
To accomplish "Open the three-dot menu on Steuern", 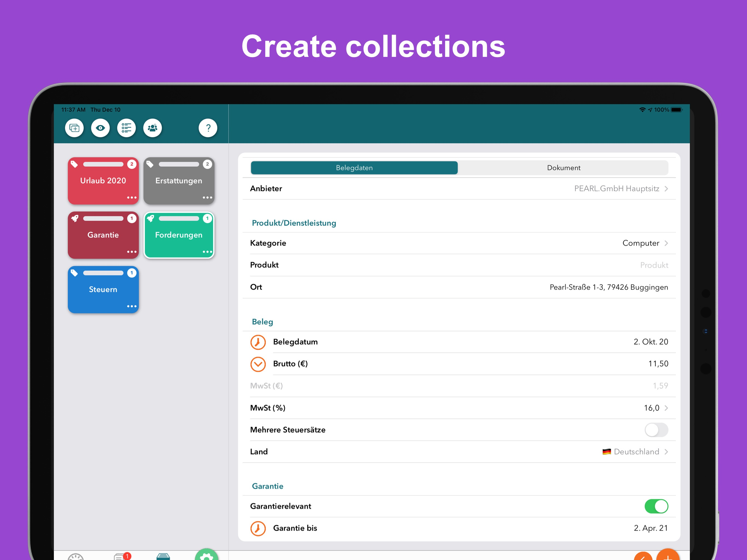I will pos(132,306).
